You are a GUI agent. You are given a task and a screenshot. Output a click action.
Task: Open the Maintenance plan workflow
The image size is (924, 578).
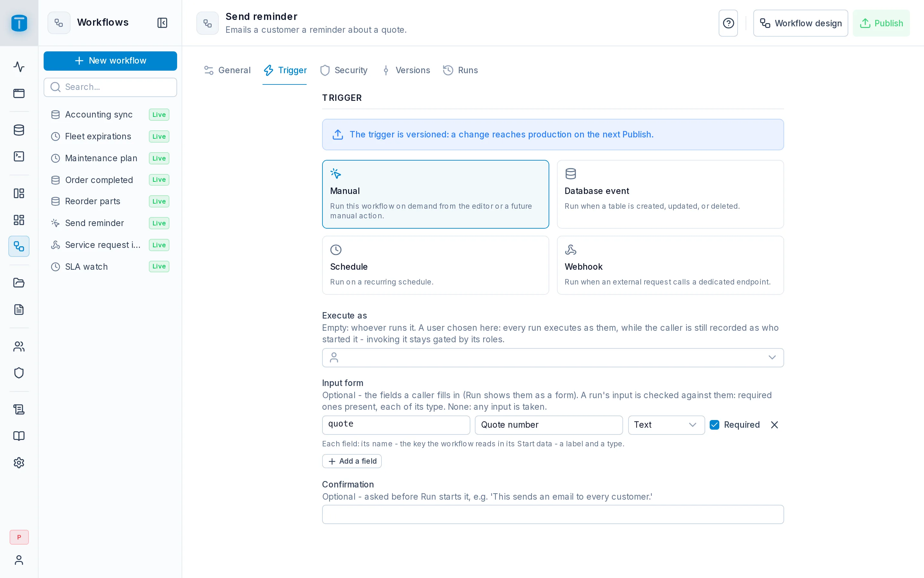(110, 158)
